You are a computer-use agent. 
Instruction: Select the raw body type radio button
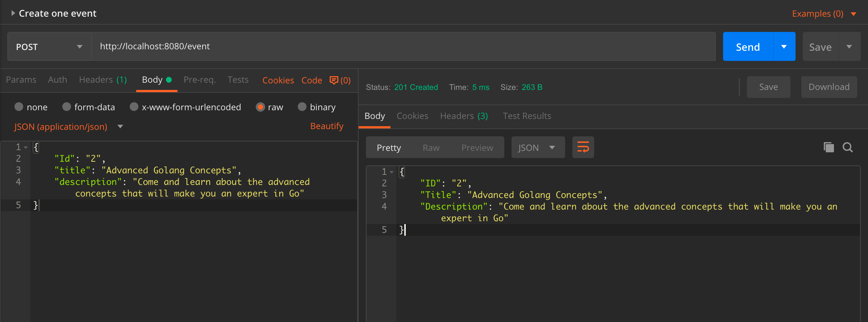260,107
